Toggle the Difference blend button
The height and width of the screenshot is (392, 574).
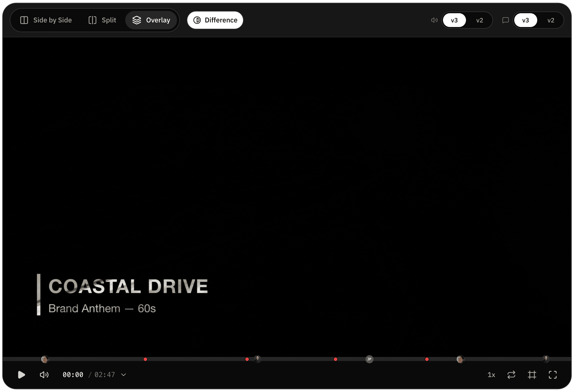(215, 20)
